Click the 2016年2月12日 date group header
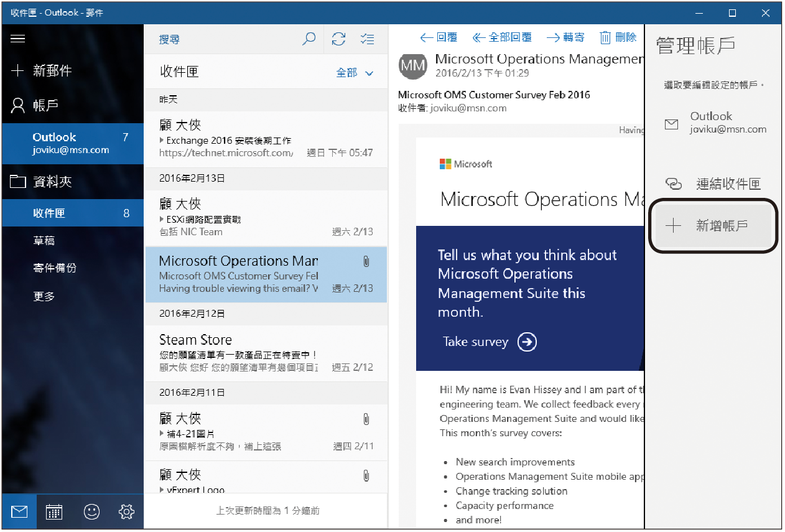 pyautogui.click(x=266, y=314)
